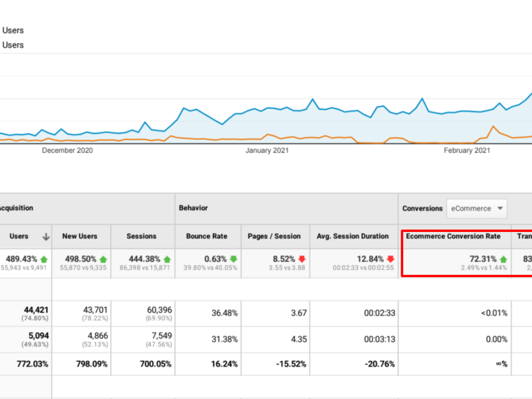Click the Conversions group label
The width and height of the screenshot is (532, 399).
tap(422, 209)
